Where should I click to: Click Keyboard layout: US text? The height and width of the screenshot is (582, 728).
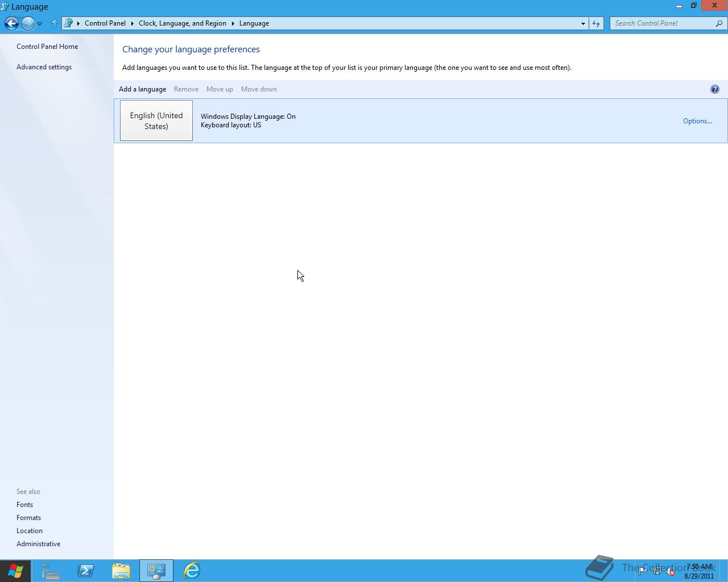click(231, 125)
